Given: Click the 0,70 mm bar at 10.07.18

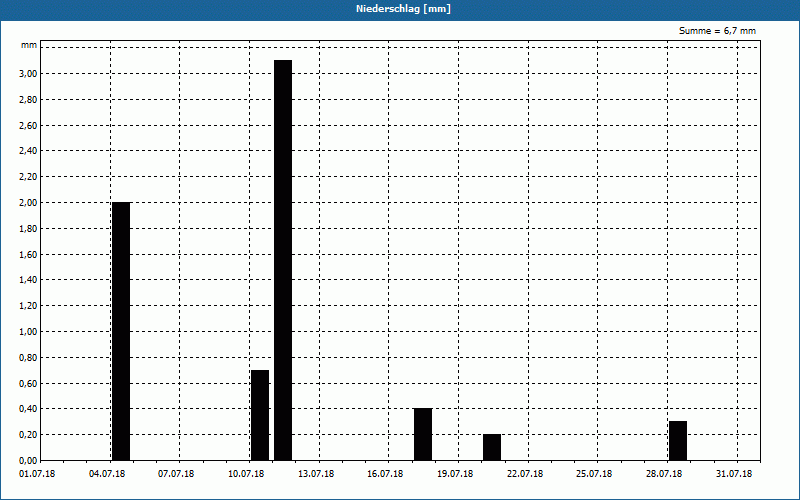Looking at the screenshot, I should point(260,415).
